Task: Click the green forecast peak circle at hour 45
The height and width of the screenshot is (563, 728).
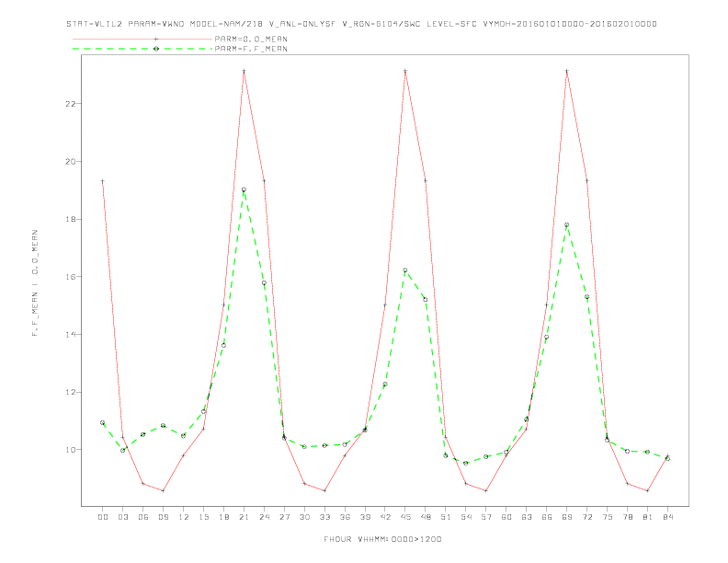Action: tap(405, 270)
